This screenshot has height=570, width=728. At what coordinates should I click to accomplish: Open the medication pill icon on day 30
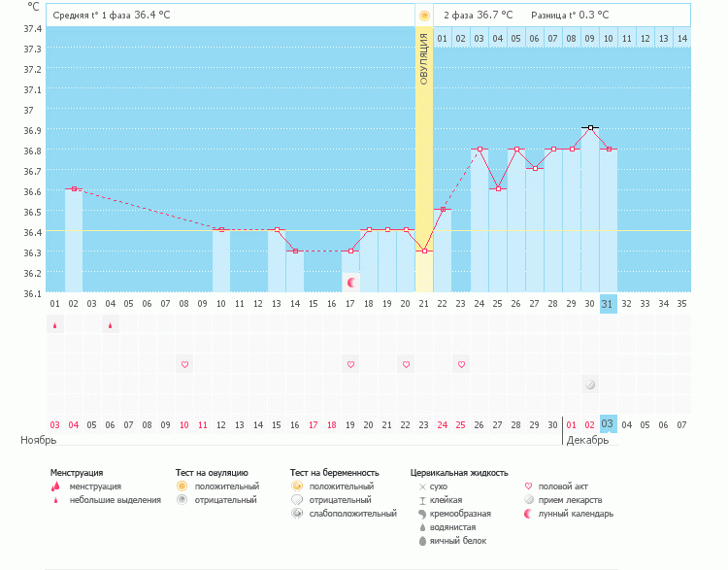click(x=590, y=385)
